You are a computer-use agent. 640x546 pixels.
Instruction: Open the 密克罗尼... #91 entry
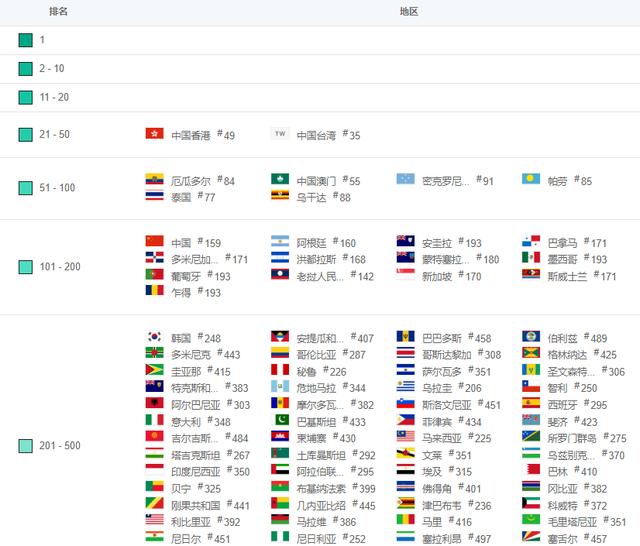click(458, 181)
